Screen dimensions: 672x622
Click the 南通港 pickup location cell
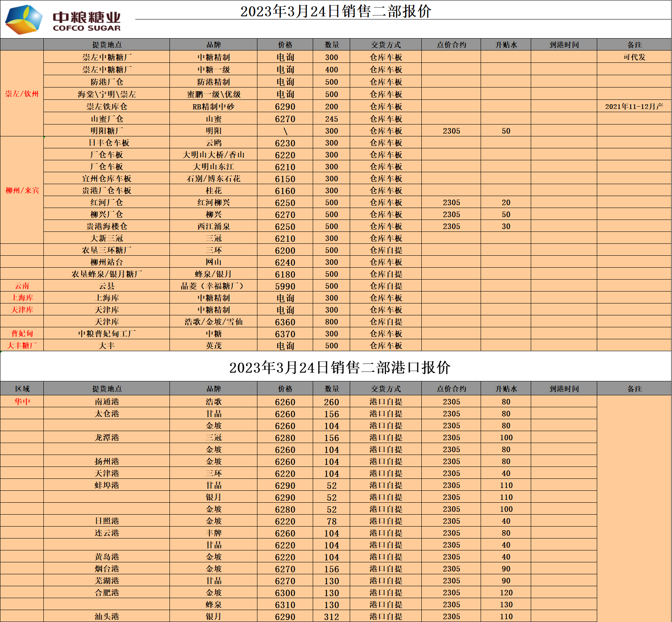coord(107,402)
